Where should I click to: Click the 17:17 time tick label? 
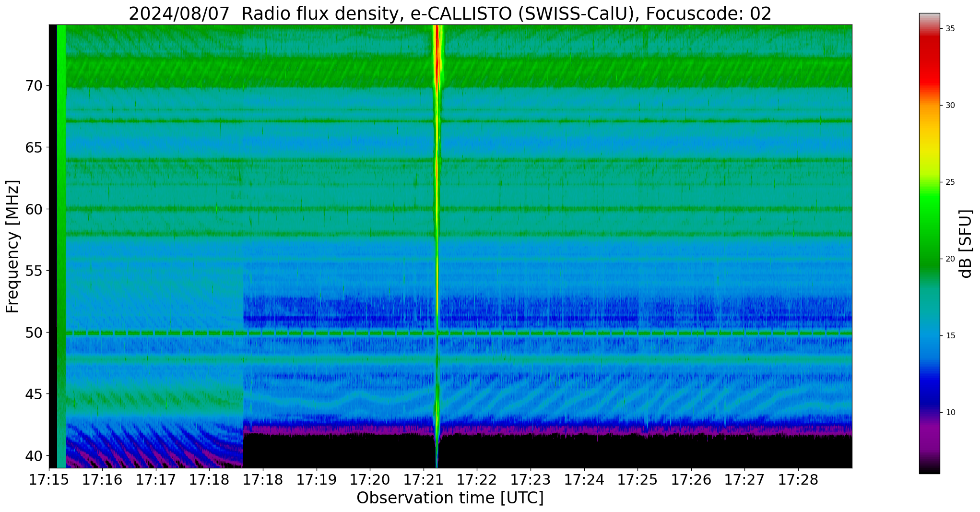pos(156,480)
